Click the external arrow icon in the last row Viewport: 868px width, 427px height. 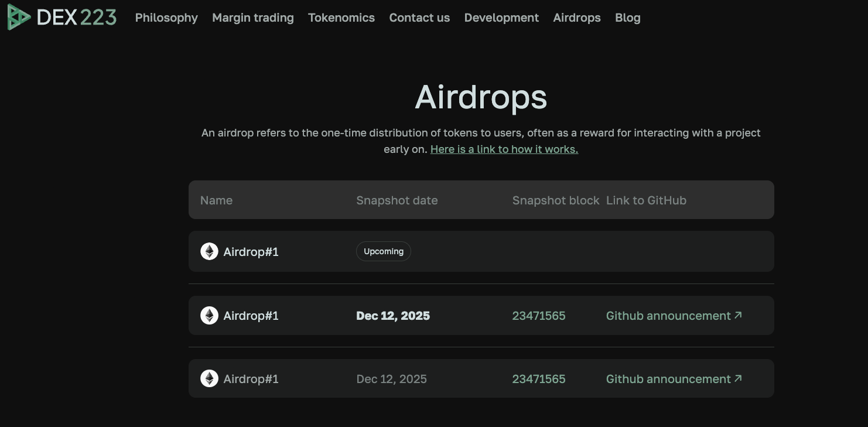coord(738,378)
